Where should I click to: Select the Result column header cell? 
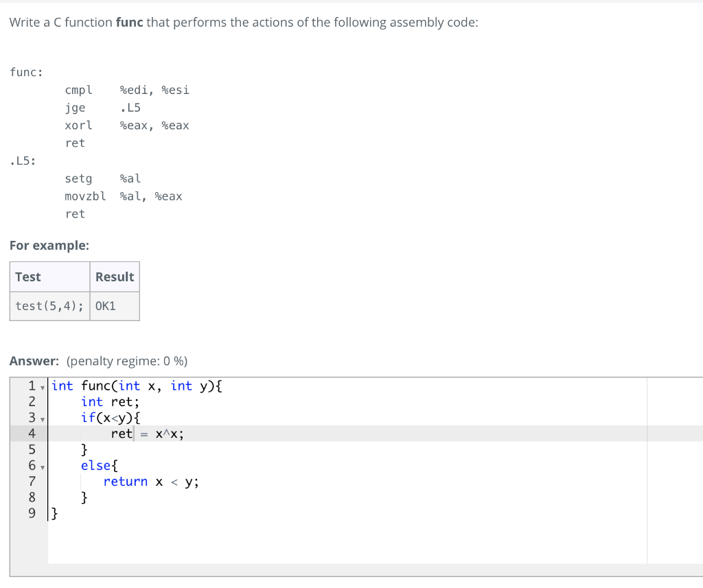click(115, 277)
